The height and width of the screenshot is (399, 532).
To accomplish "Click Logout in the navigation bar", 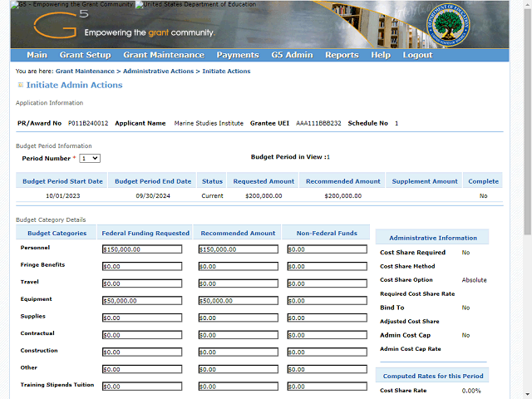I will pyautogui.click(x=417, y=56).
